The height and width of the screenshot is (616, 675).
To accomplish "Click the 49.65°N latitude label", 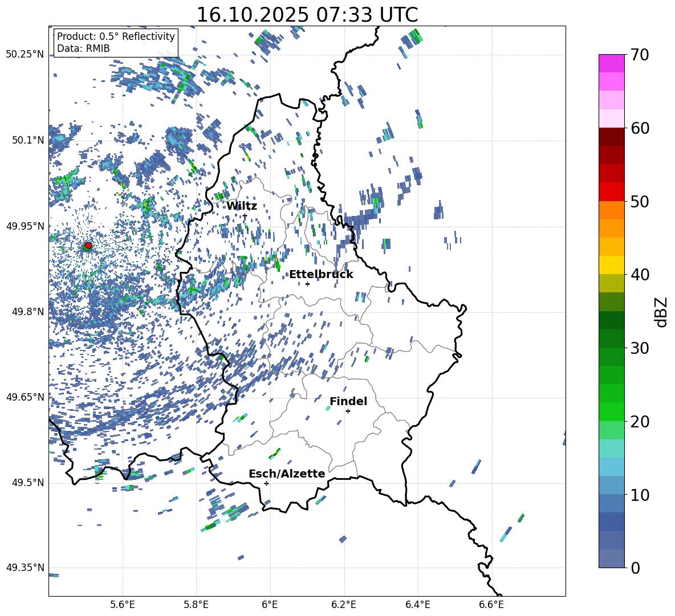I will click(25, 397).
